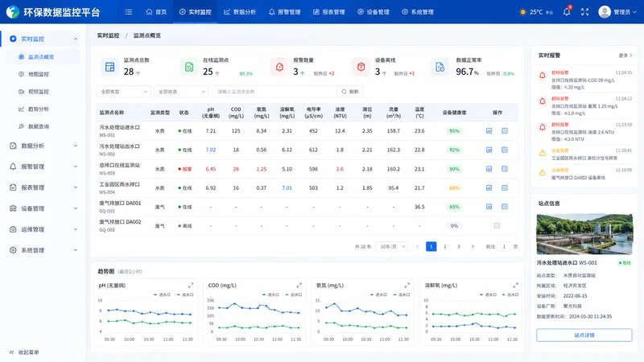Click the 95% device health bar
The width and height of the screenshot is (644, 362).
454,131
